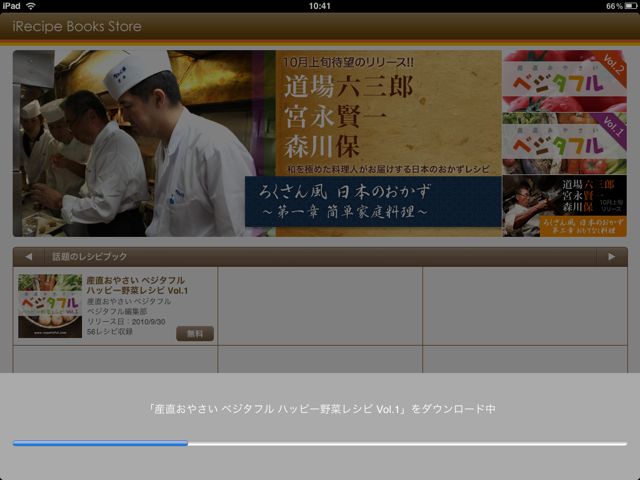Go to next page of 話題のレシピブック
Screen dimensions: 640x480
[611, 257]
